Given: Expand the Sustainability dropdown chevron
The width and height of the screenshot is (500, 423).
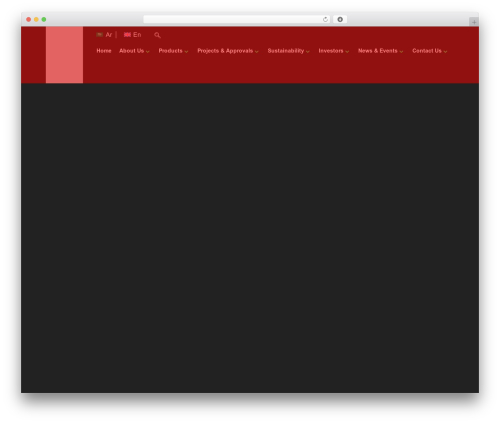Looking at the screenshot, I should [307, 52].
